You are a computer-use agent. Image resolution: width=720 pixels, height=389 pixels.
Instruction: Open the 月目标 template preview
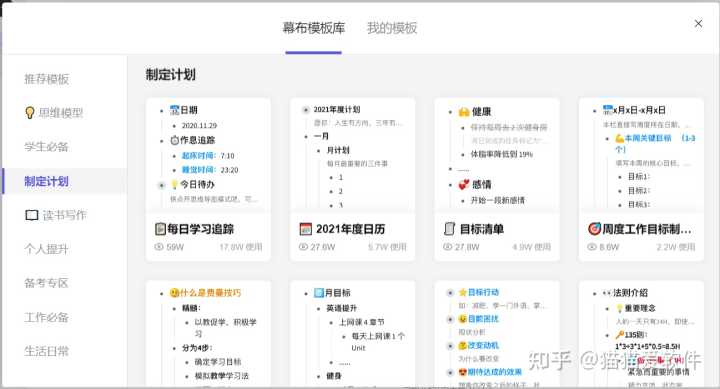352,333
